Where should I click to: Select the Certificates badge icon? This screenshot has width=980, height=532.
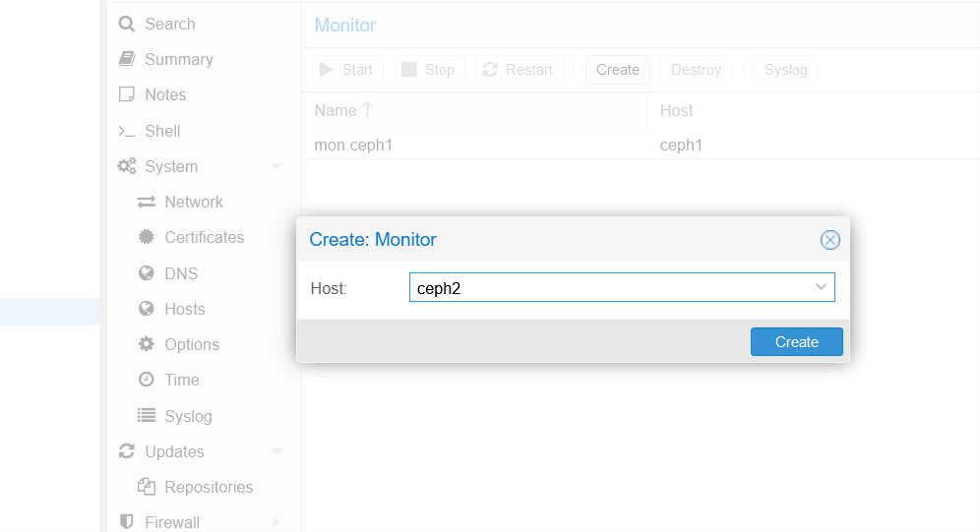[147, 237]
